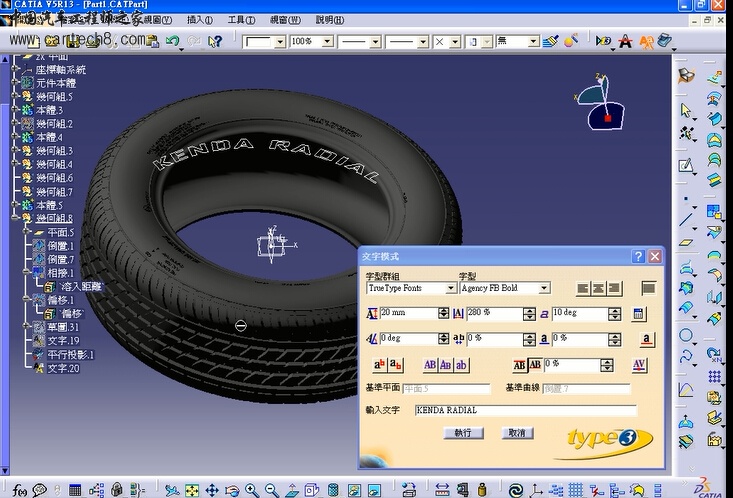Viewport: 733px width, 498px height.
Task: Click the Hide/Show icon in bottom toolbar
Action: (x=354, y=490)
